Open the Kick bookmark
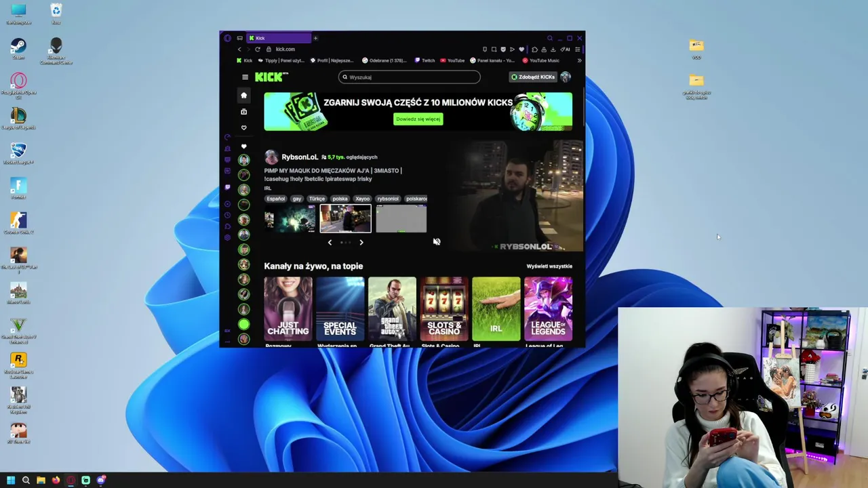868x488 pixels. click(245, 60)
